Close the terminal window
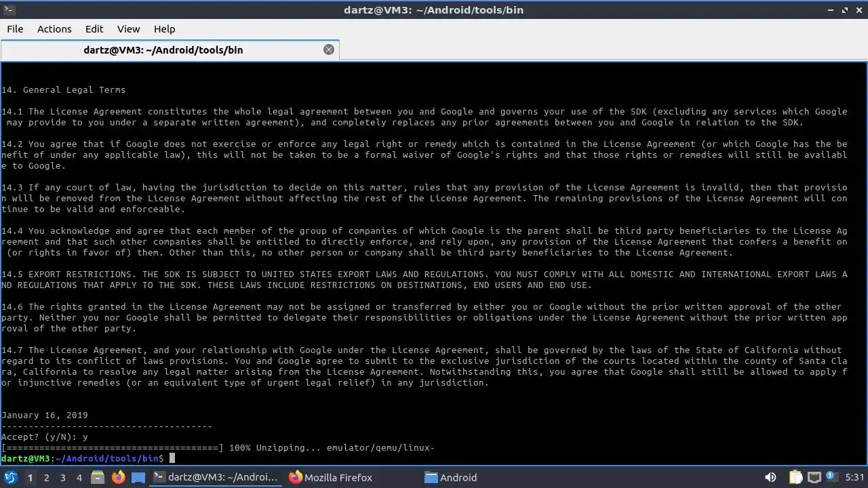 click(x=859, y=10)
